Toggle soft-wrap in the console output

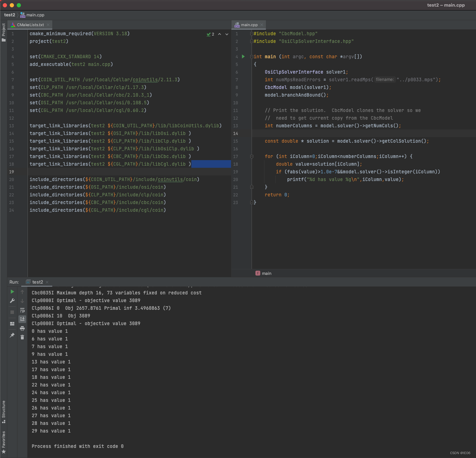[x=22, y=310]
